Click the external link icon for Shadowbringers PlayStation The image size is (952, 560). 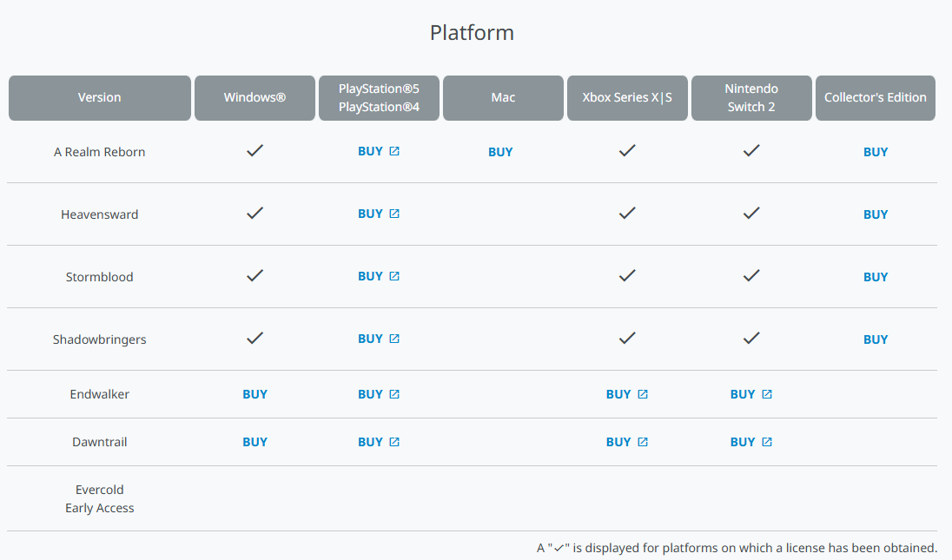point(394,339)
